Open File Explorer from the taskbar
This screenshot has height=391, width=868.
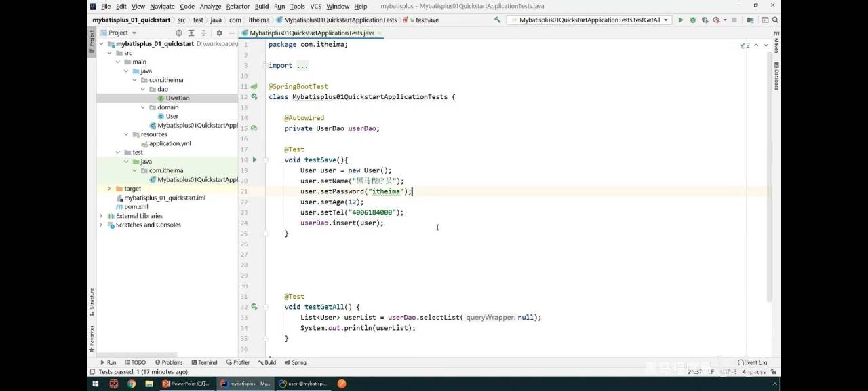149,384
